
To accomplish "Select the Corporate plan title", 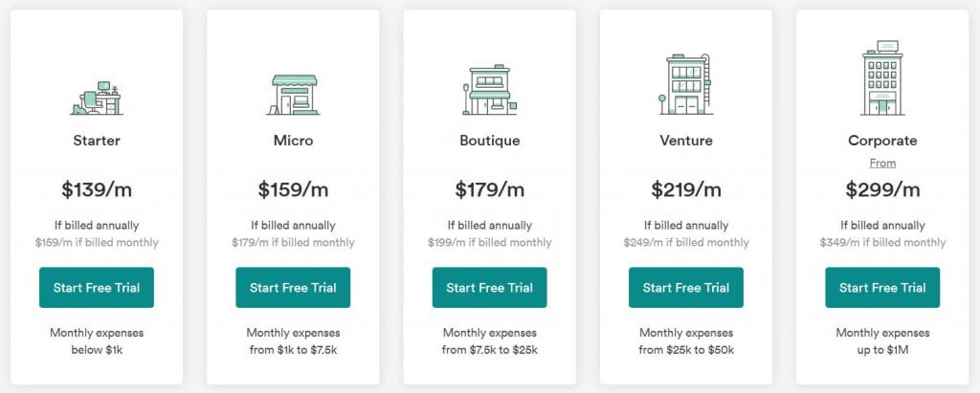I will pos(882,141).
